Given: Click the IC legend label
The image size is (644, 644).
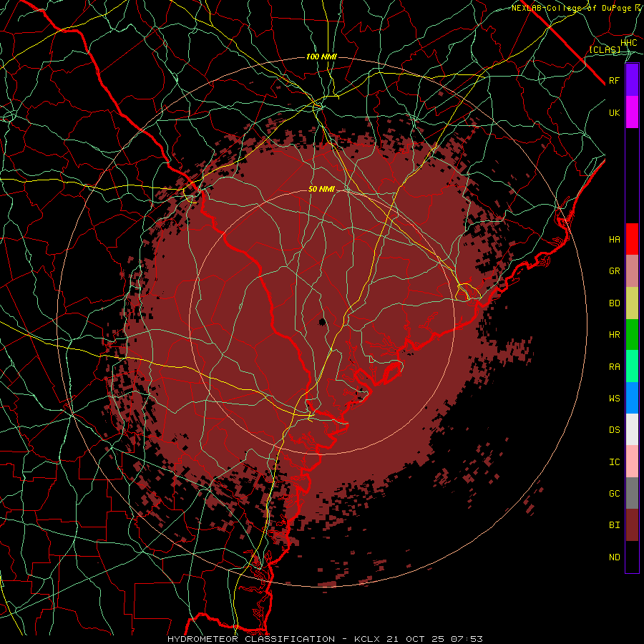Looking at the screenshot, I should (x=615, y=462).
